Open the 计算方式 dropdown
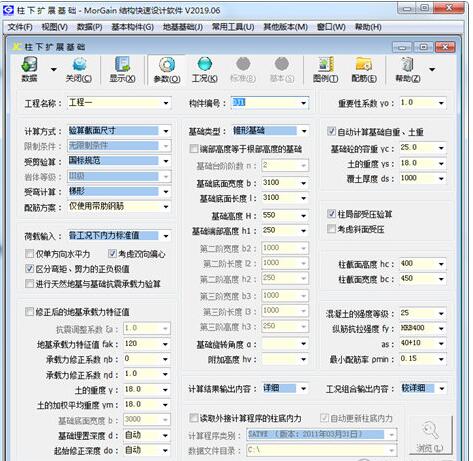Viewport: 473px width, 461px height. pos(166,131)
